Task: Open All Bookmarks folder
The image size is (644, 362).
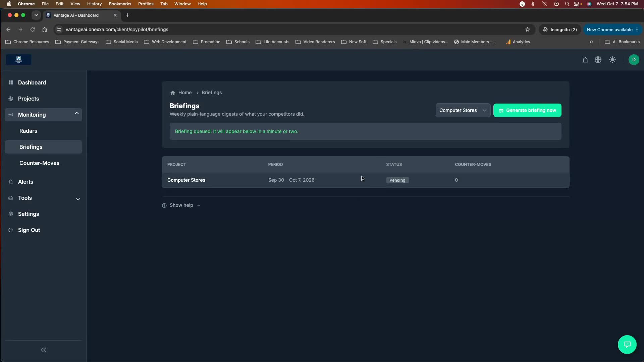Action: [622, 42]
